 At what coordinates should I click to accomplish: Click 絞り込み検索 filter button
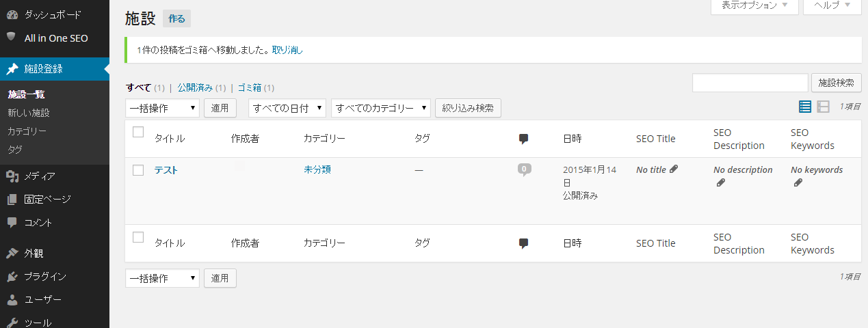pyautogui.click(x=468, y=108)
